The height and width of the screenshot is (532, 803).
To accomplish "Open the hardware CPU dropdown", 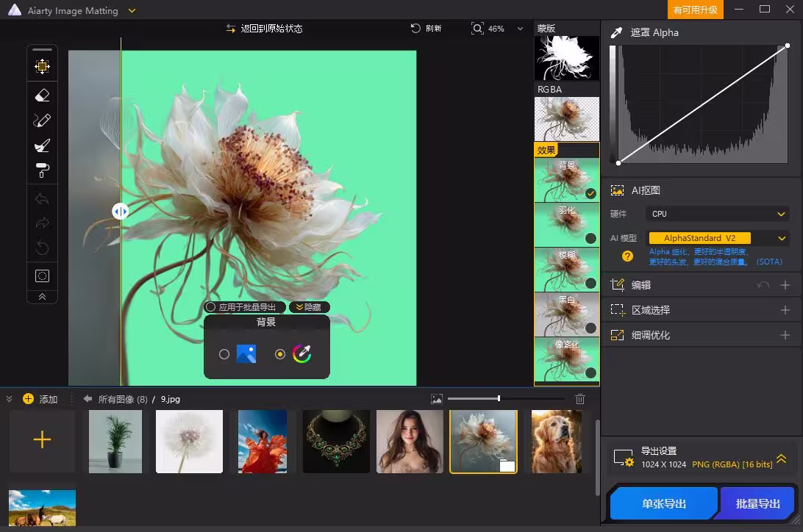I will tap(717, 214).
